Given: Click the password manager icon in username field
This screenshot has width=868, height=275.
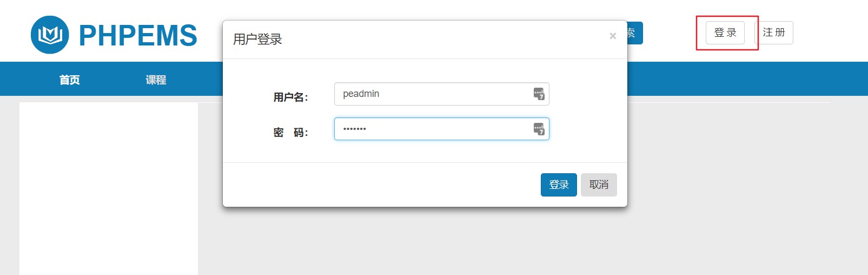Looking at the screenshot, I should 539,94.
